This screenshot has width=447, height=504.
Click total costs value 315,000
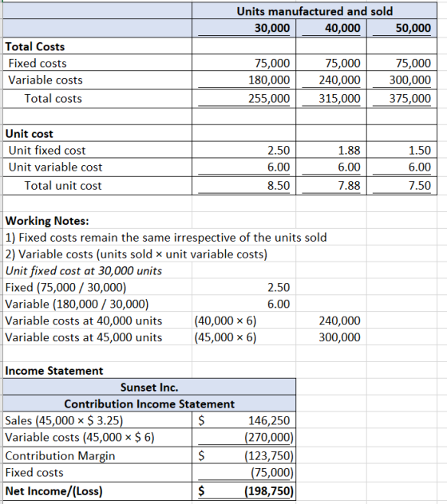coord(331,98)
